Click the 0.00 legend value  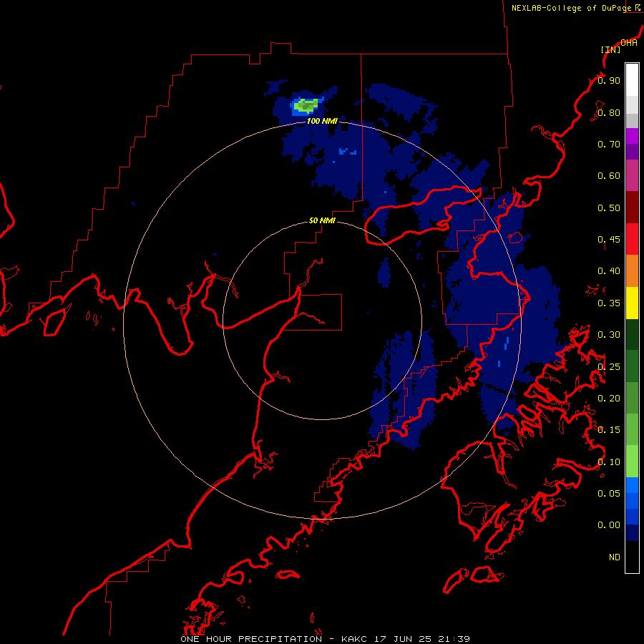pos(609,525)
